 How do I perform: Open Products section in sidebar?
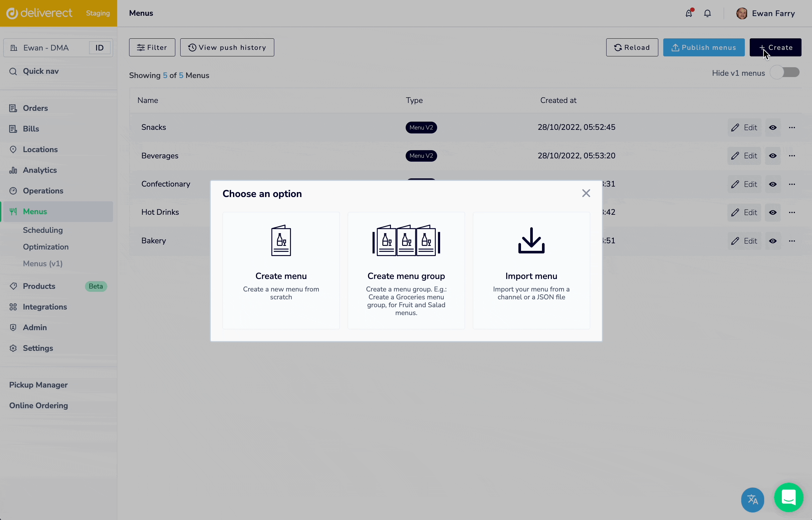tap(39, 286)
